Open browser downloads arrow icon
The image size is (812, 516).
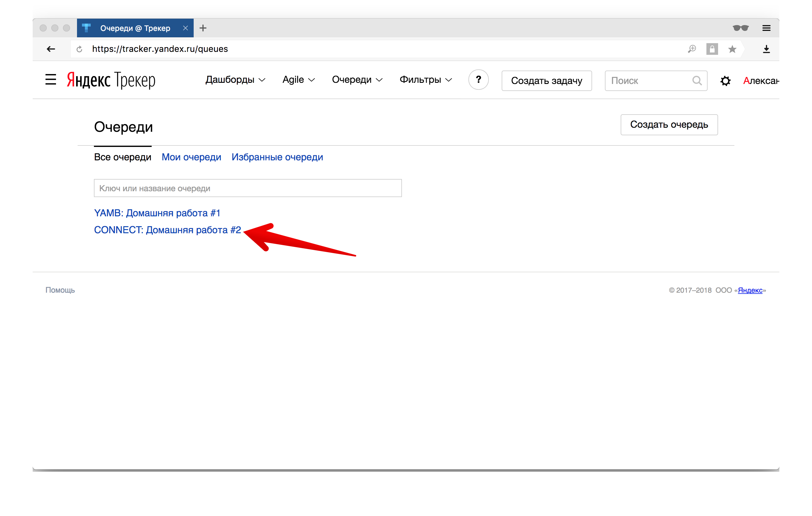point(766,49)
